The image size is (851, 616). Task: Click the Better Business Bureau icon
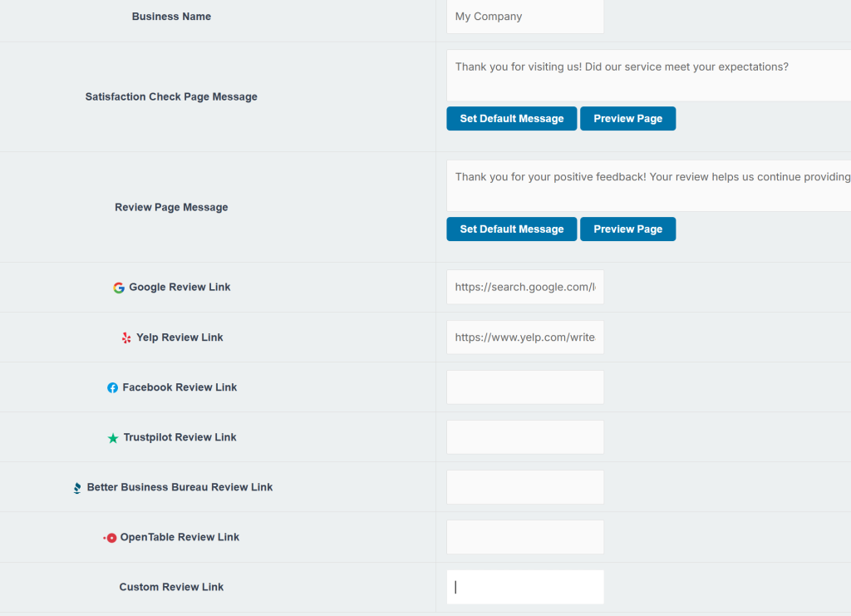click(77, 488)
